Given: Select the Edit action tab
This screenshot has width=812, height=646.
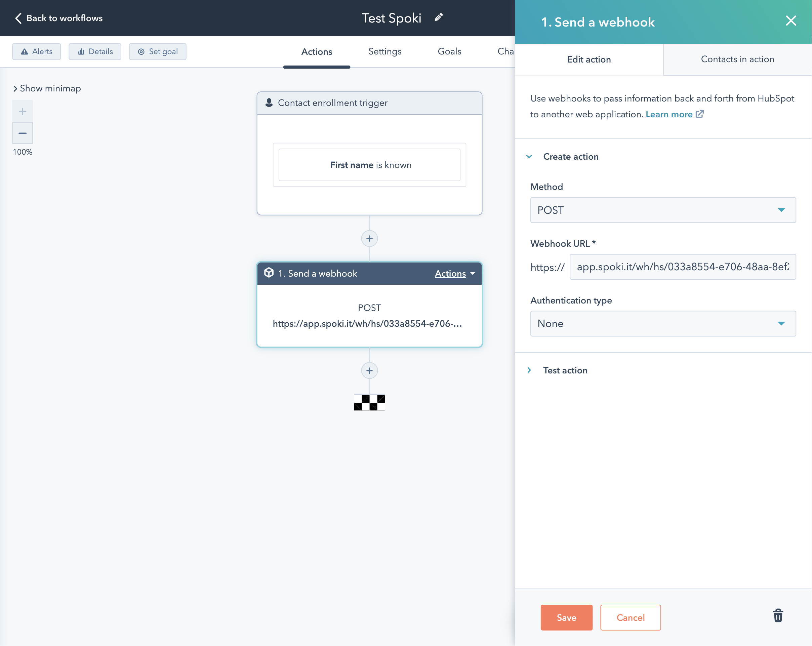Looking at the screenshot, I should pos(588,59).
